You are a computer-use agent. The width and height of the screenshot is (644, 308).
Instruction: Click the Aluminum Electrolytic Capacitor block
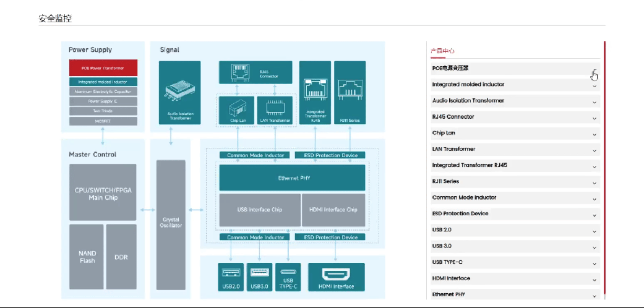pos(103,92)
